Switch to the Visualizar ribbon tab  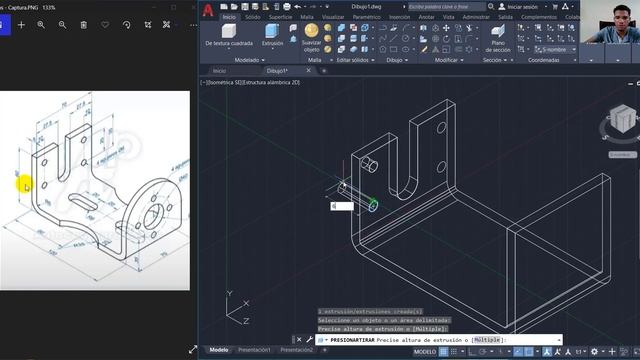[x=333, y=17]
